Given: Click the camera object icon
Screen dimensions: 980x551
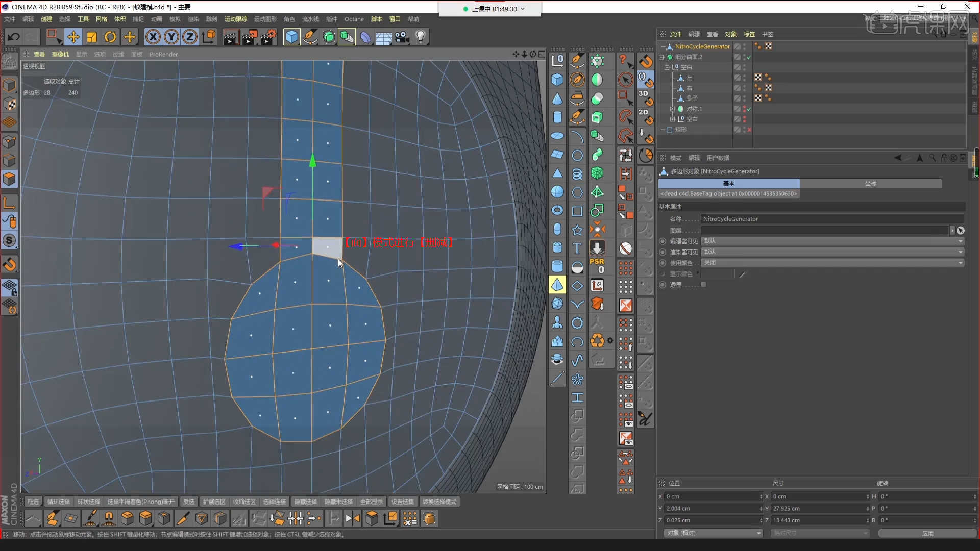Looking at the screenshot, I should [x=402, y=37].
